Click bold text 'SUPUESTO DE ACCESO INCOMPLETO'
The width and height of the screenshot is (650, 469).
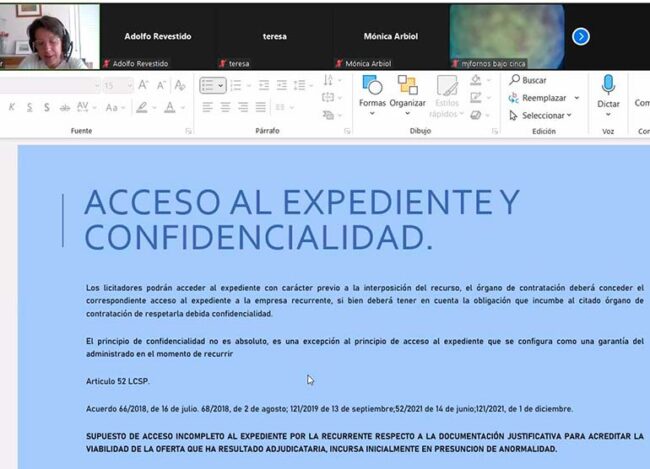pos(365,442)
